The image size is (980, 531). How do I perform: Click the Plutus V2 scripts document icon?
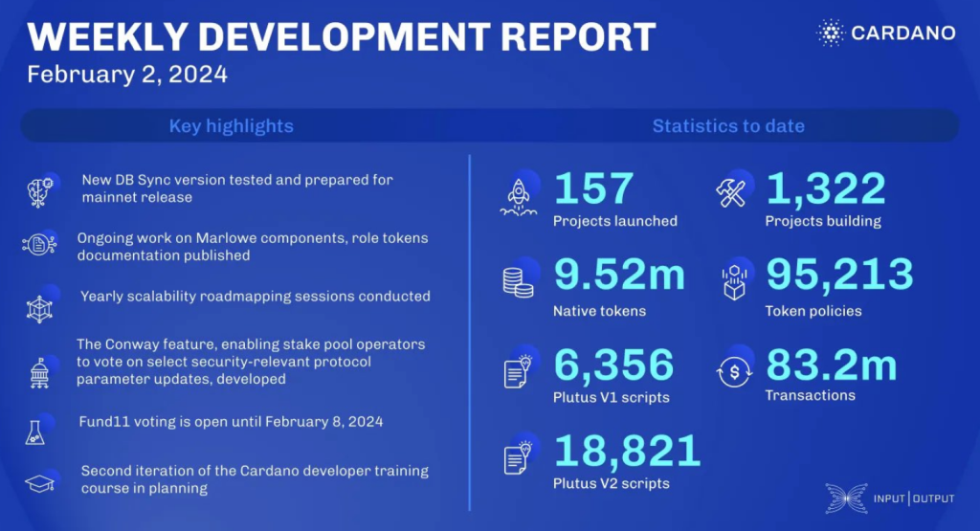click(519, 457)
